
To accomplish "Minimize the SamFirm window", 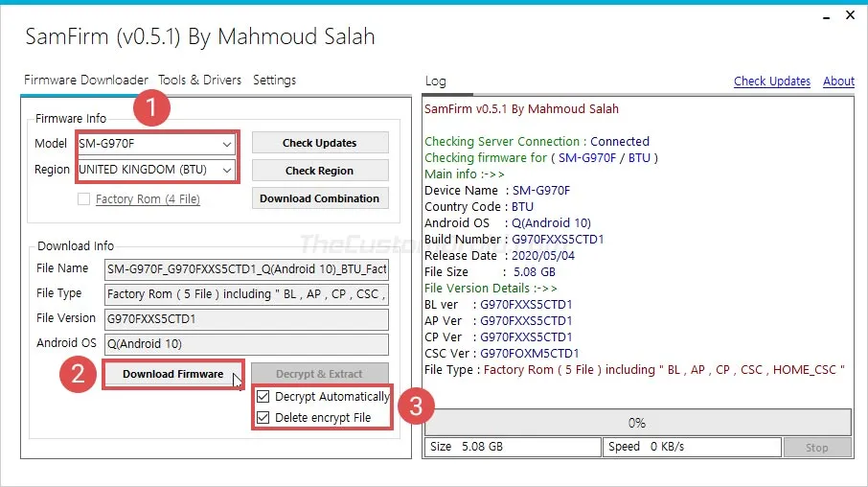I will coord(826,16).
